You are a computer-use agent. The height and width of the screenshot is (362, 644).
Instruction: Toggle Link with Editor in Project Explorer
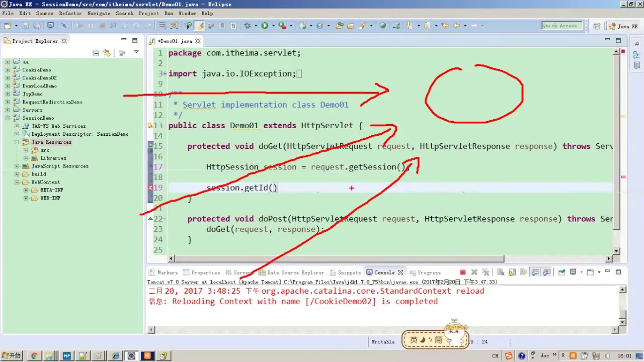[x=107, y=52]
